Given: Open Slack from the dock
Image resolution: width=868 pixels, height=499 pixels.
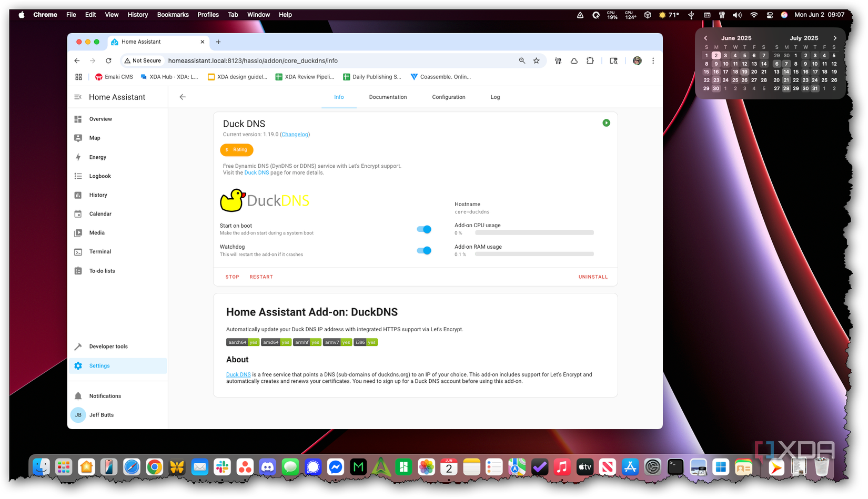Looking at the screenshot, I should pos(222,466).
